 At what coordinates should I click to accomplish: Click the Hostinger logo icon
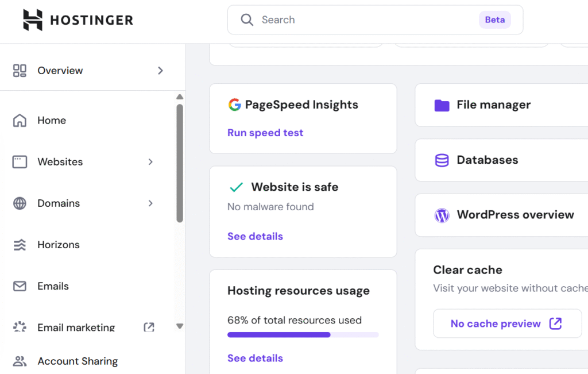point(33,20)
